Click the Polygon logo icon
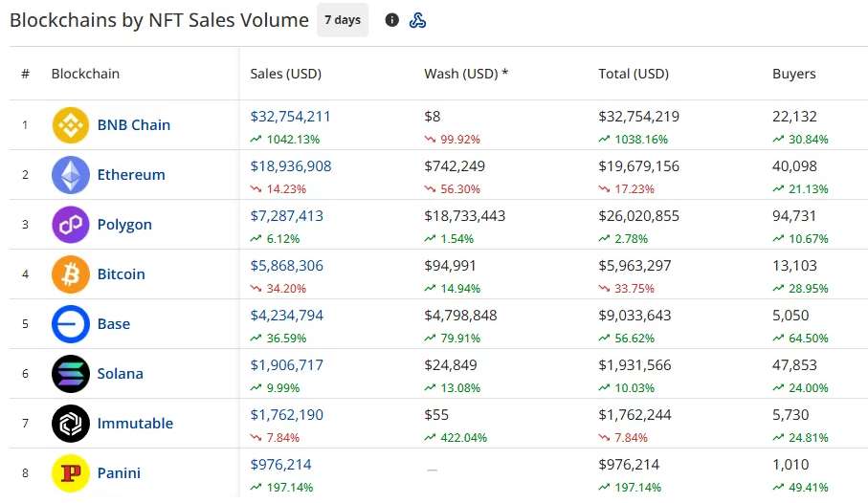 click(x=70, y=225)
